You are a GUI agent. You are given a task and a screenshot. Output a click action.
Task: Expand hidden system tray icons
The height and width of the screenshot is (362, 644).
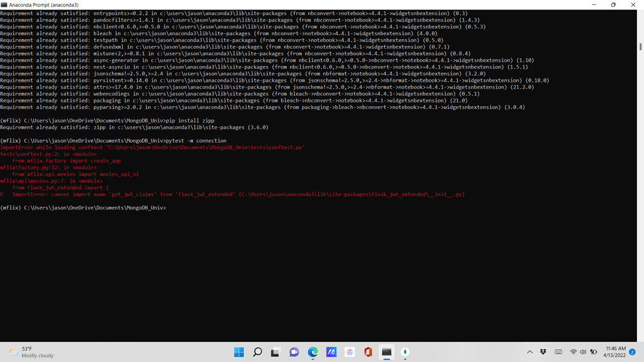[x=530, y=352]
